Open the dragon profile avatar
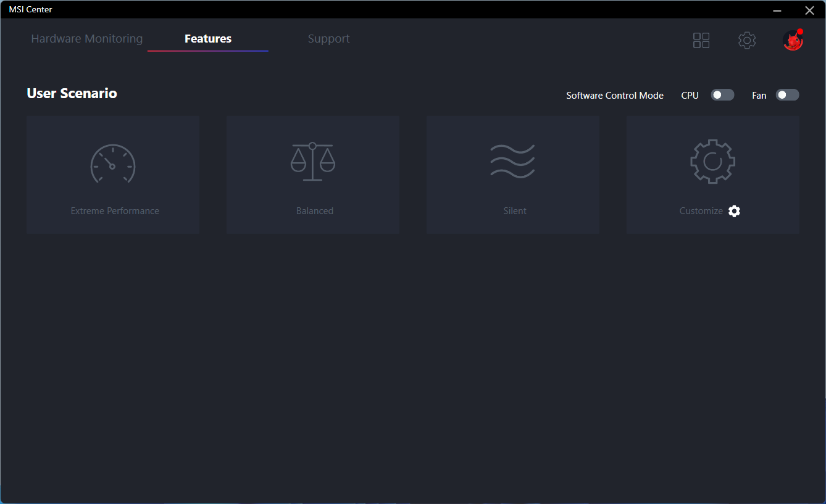 click(x=793, y=41)
